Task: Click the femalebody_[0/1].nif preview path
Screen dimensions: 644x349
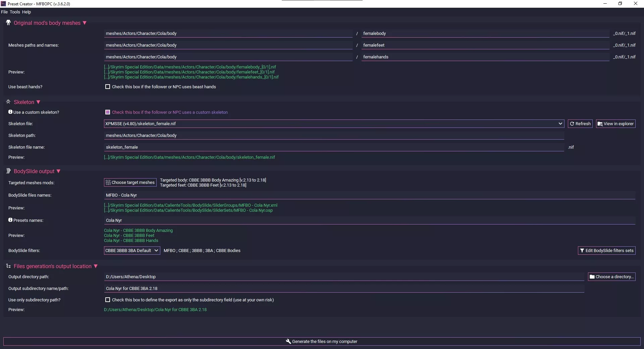Action: (190, 67)
